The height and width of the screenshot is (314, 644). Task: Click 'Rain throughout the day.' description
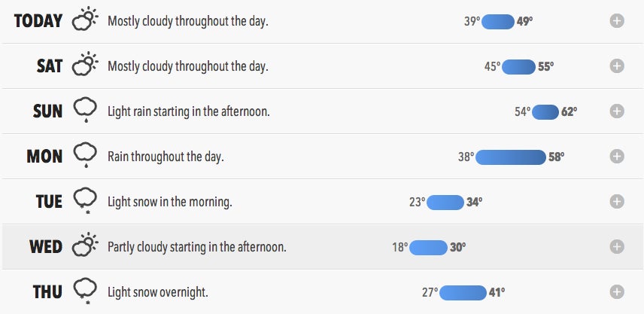click(x=166, y=157)
